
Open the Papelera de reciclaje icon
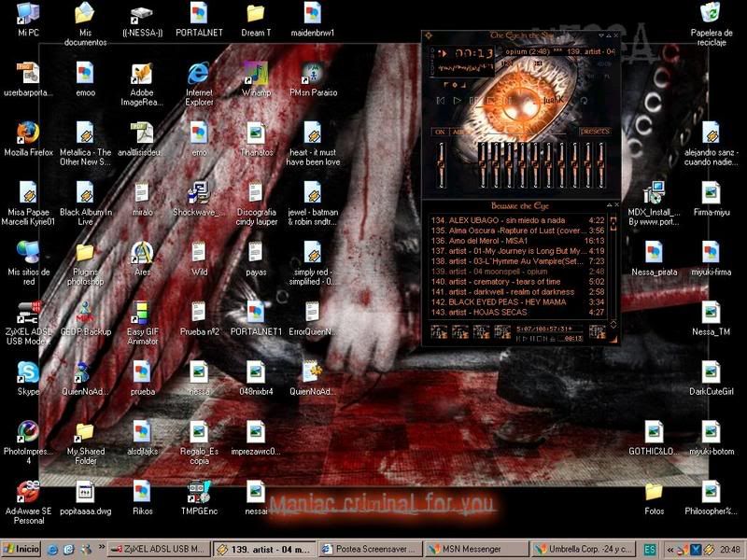click(x=712, y=24)
